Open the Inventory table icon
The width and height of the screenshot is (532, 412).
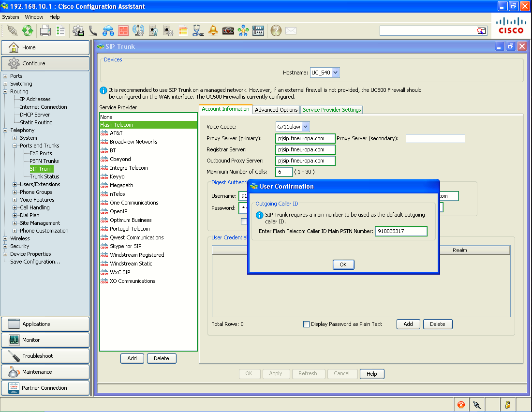coord(183,31)
